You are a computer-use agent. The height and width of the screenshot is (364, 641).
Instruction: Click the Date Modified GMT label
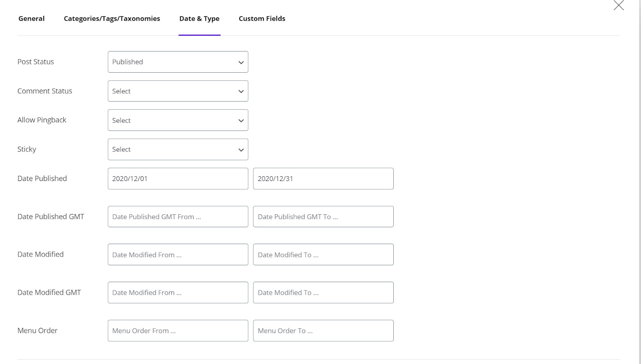(x=49, y=292)
